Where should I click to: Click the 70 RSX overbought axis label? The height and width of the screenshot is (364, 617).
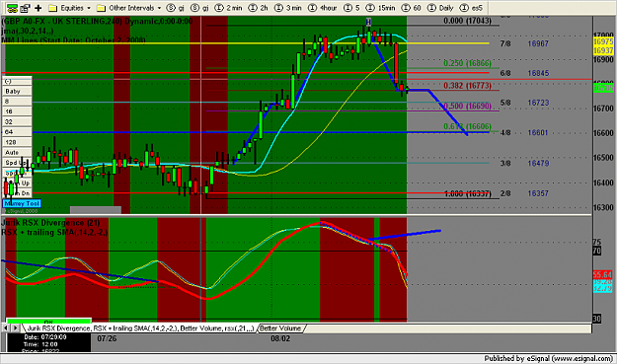click(597, 251)
